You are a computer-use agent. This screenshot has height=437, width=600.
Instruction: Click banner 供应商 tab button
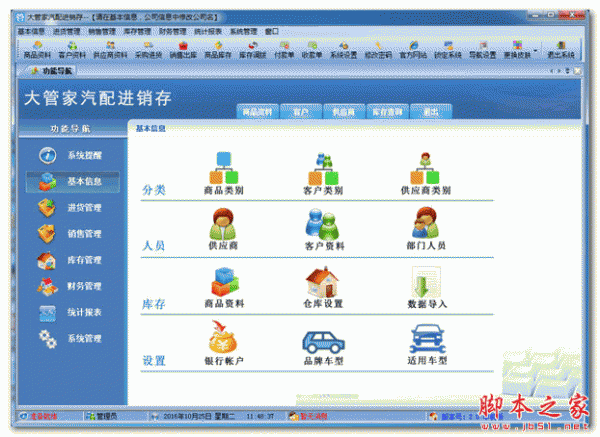point(344,112)
